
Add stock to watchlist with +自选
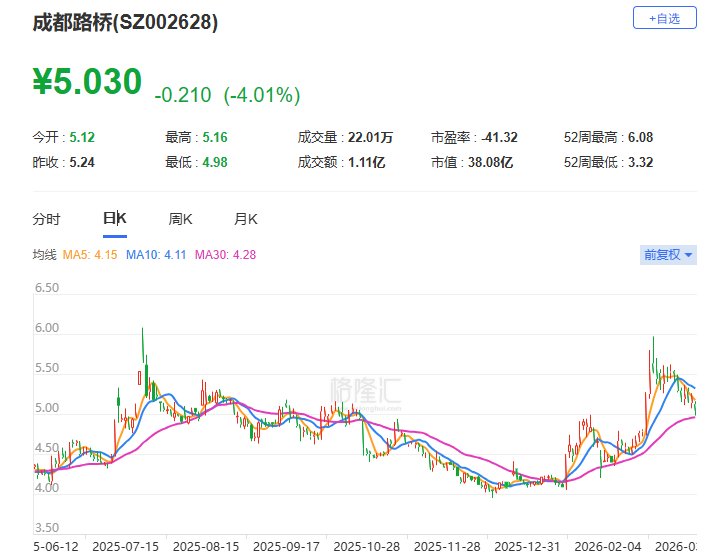(665, 18)
